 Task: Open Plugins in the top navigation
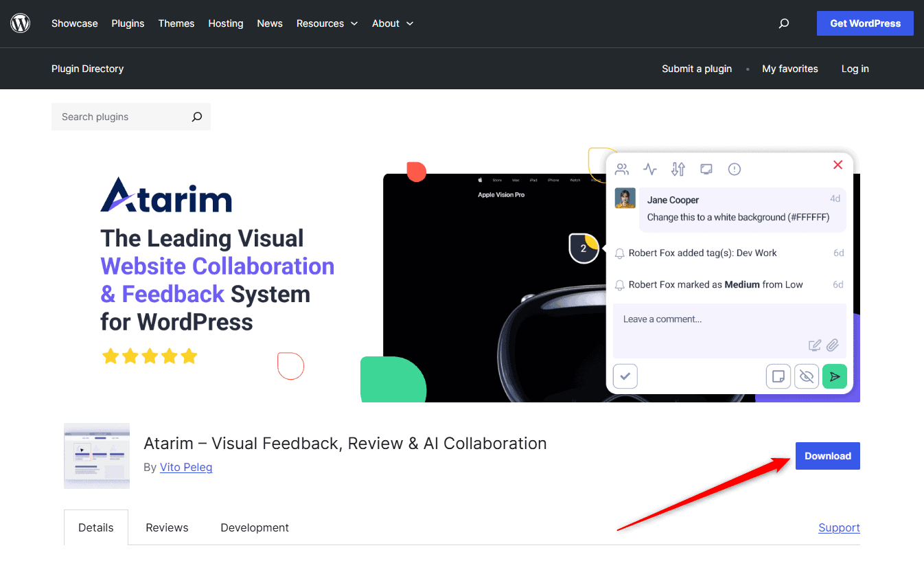[x=128, y=23]
